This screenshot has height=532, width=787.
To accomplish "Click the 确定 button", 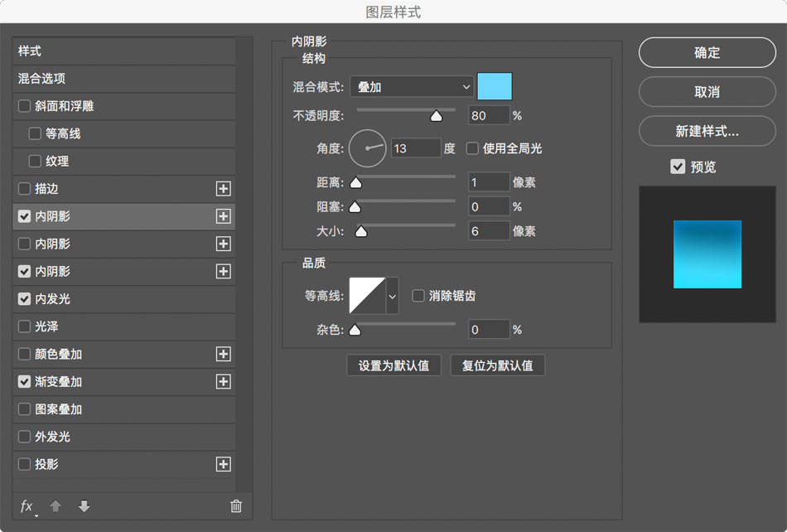I will click(x=707, y=53).
